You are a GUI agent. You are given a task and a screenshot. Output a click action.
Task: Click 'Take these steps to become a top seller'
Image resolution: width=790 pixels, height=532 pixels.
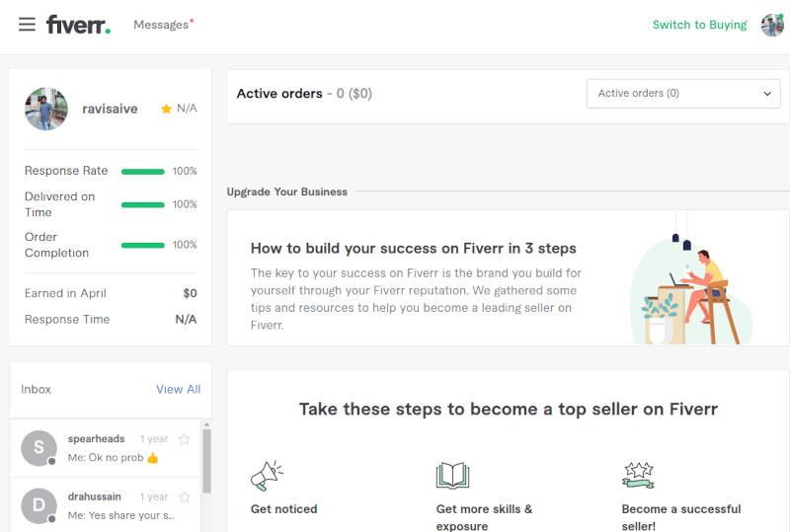[508, 409]
